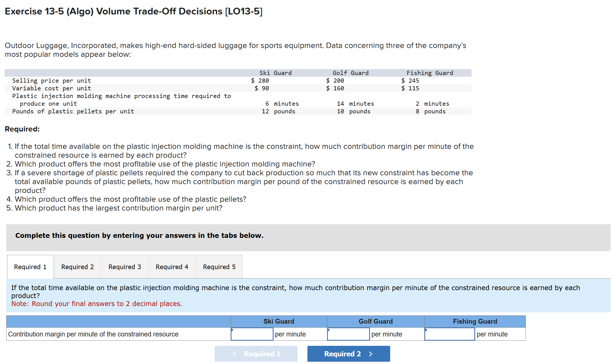This screenshot has width=612, height=364.
Task: Click the blue corner marker on Fishing Guard input
Action: pyautogui.click(x=426, y=330)
